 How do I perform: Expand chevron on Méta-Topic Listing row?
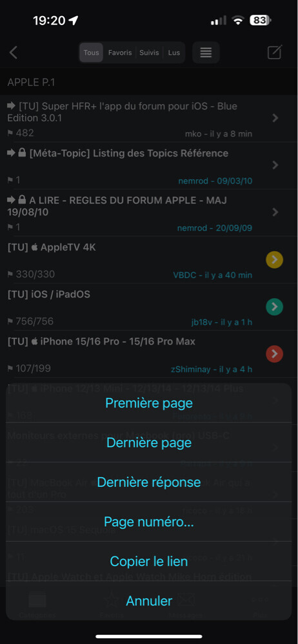click(275, 165)
